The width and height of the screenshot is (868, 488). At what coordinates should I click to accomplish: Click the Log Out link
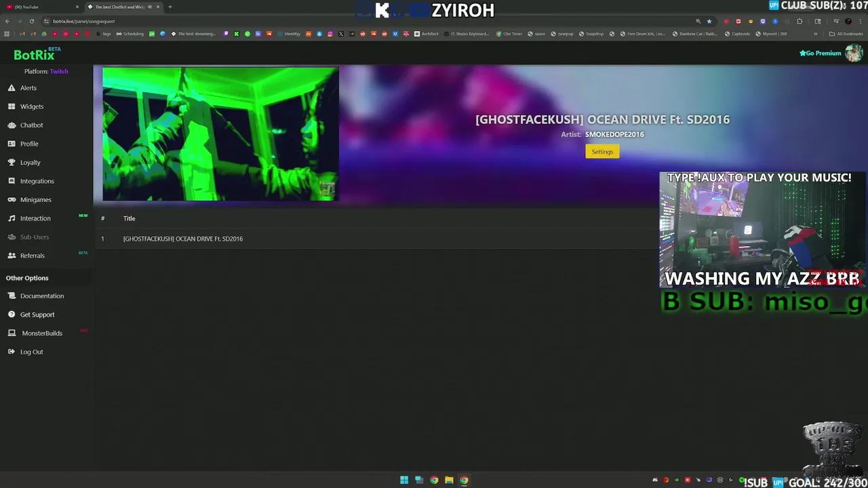pos(32,352)
